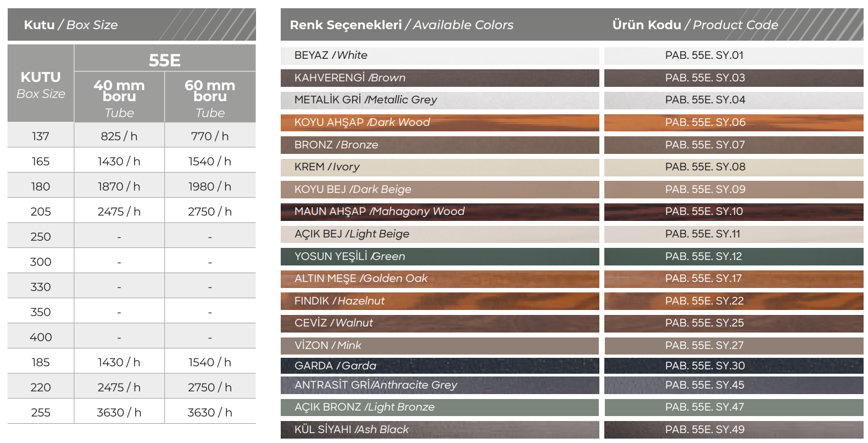This screenshot has height=443, width=868.
Task: Select box size 255 row label
Action: [41, 412]
